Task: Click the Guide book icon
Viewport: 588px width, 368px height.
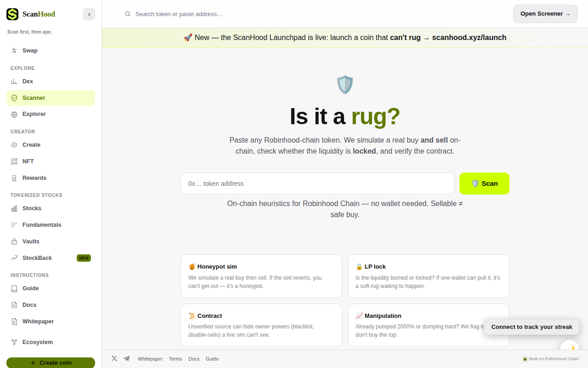Action: (14, 288)
